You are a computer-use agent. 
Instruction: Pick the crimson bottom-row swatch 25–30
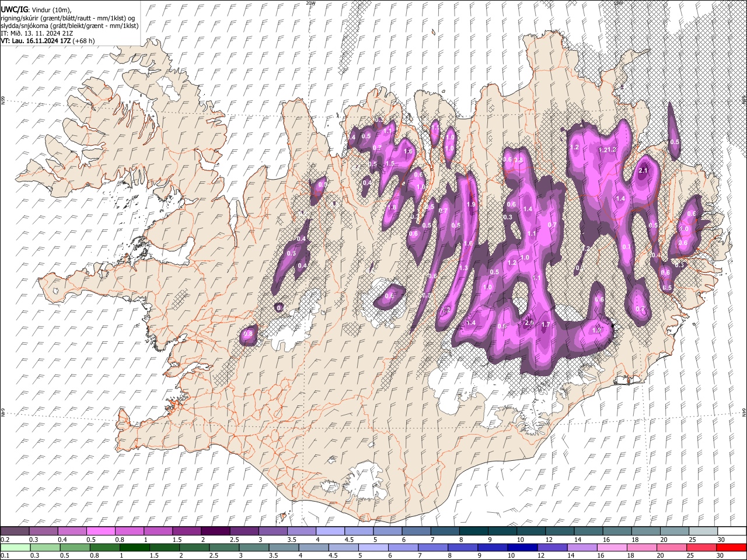pyautogui.click(x=700, y=547)
